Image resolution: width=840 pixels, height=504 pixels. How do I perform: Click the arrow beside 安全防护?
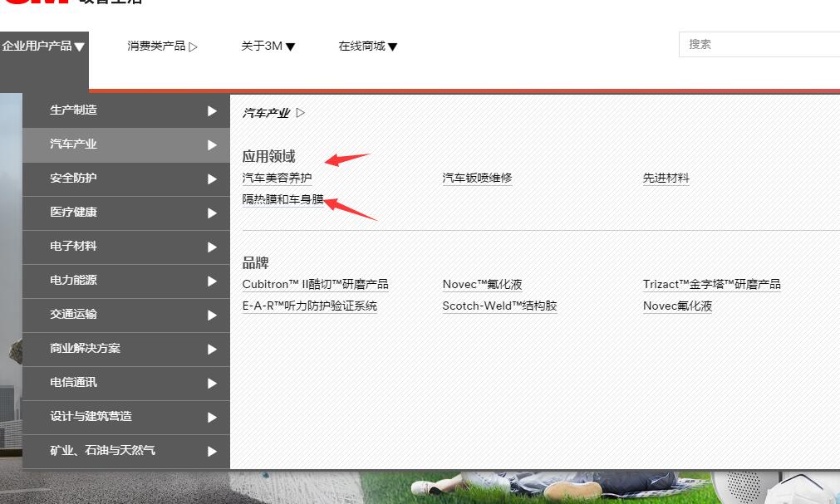pos(212,179)
